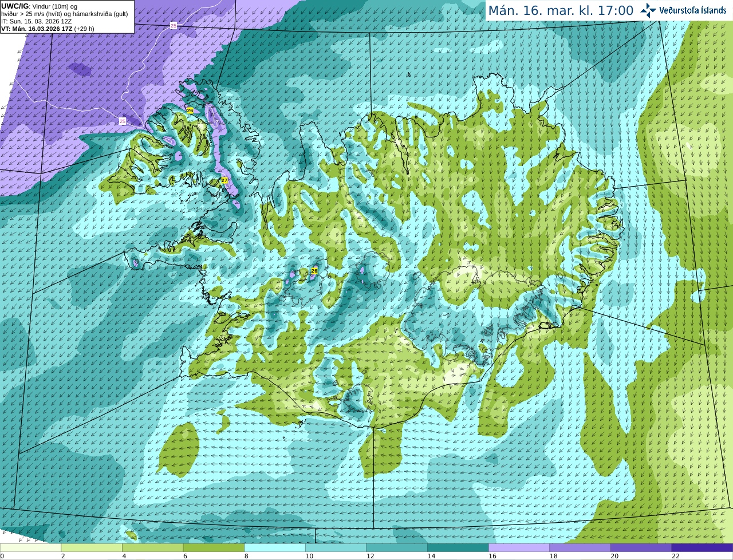Select the VT: Mán. 16.03.2026 17Z line
Viewport: 733px width, 560px height.
click(x=48, y=29)
